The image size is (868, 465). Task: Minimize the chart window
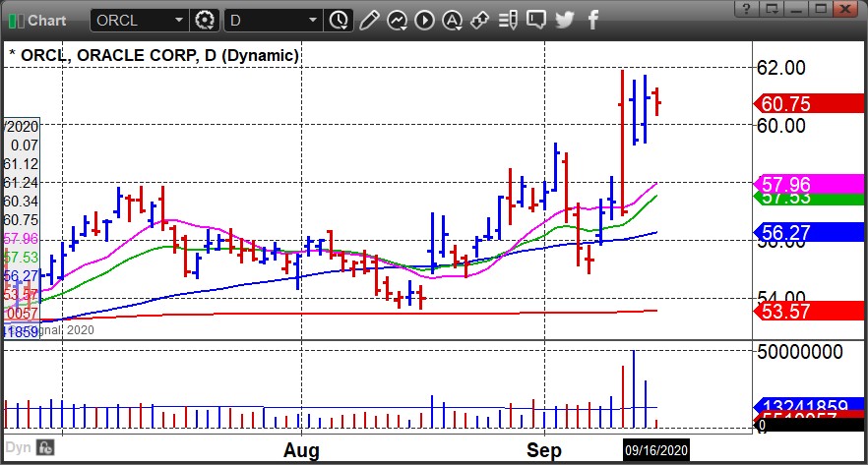[x=796, y=8]
